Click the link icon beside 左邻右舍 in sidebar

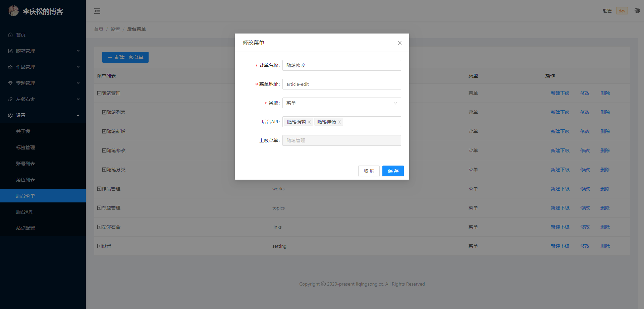(10, 99)
